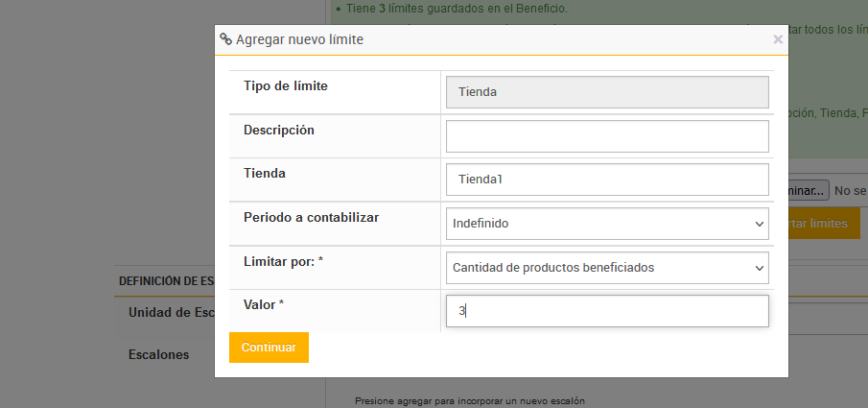Click the Limitar por label

[283, 261]
